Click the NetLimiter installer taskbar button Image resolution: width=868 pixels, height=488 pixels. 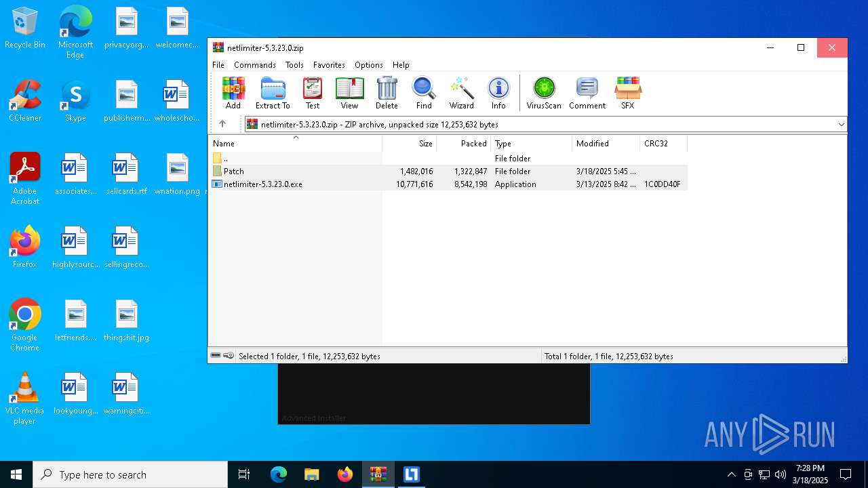[411, 474]
